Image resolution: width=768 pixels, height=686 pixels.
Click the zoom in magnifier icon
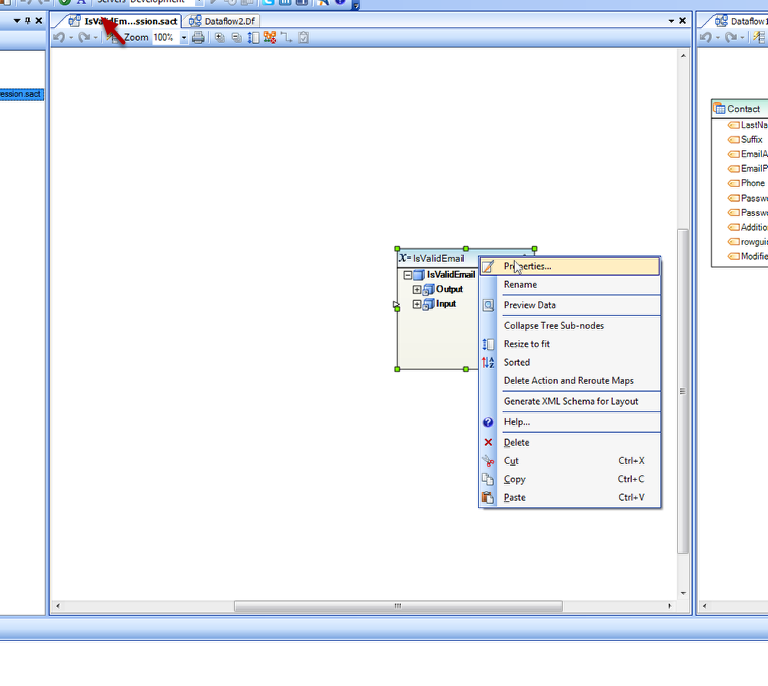(220, 37)
